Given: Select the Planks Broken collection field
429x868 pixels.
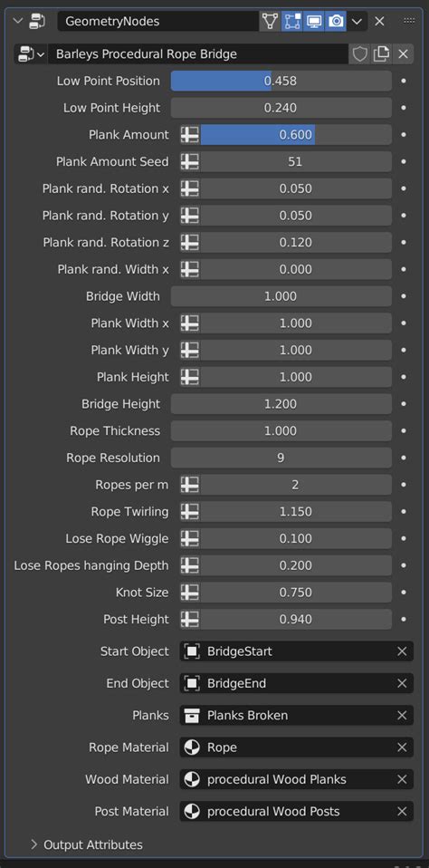Looking at the screenshot, I should 296,715.
